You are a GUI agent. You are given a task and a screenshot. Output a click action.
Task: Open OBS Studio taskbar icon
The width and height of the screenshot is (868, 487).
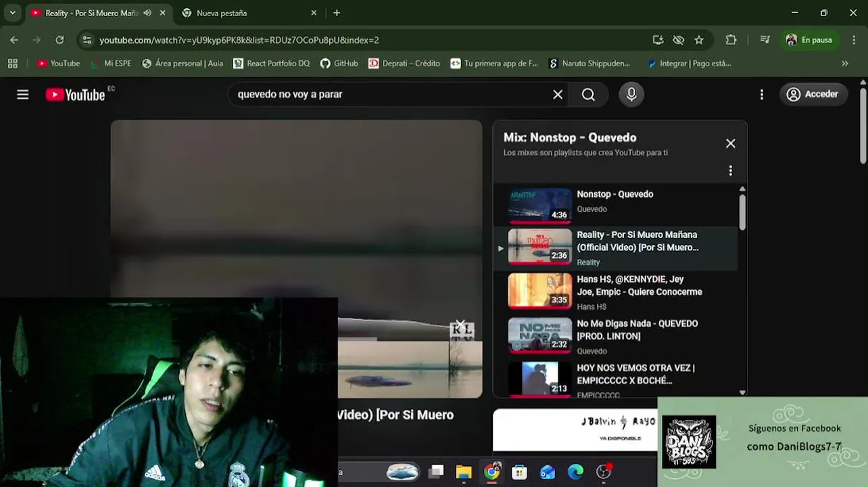coord(604,471)
